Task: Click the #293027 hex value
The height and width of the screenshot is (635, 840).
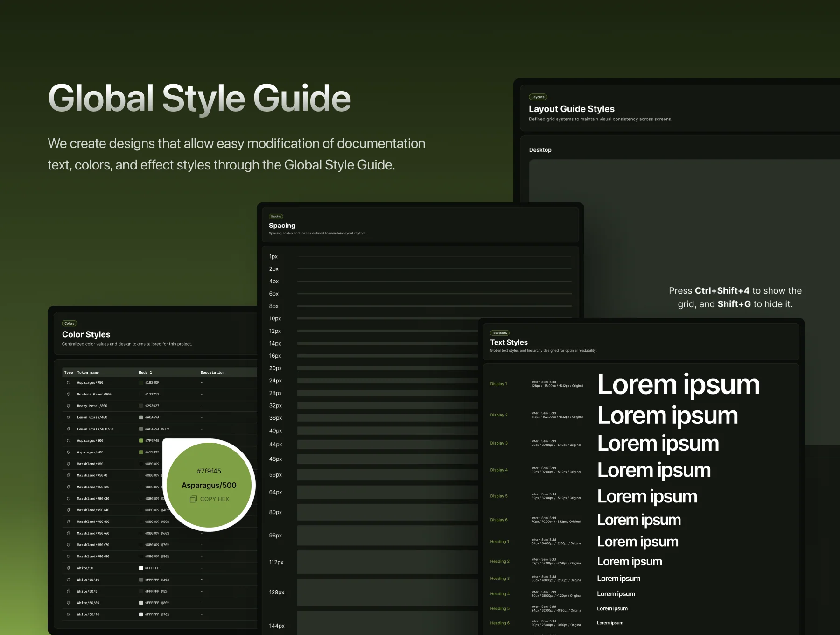Action: click(x=152, y=406)
